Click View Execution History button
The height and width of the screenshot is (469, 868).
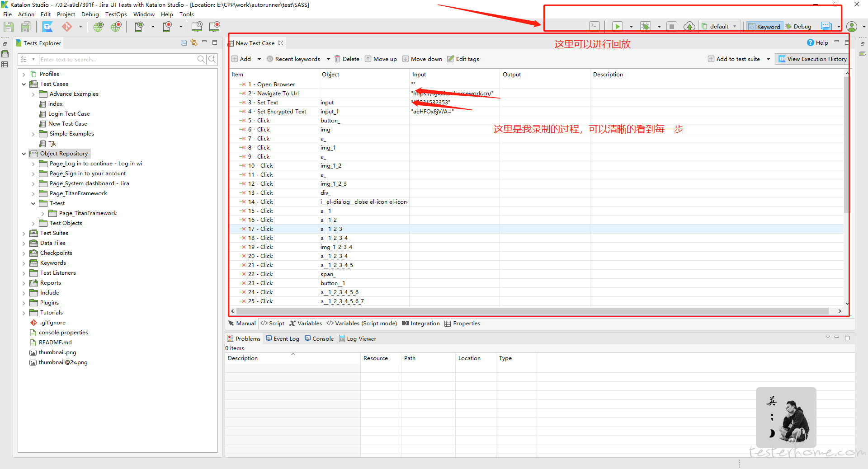[x=812, y=59]
